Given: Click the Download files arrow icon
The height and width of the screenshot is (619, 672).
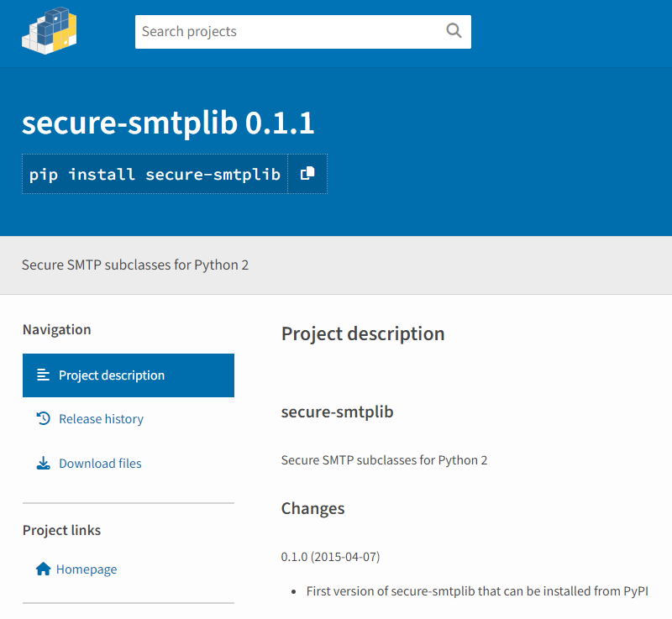Looking at the screenshot, I should (44, 463).
